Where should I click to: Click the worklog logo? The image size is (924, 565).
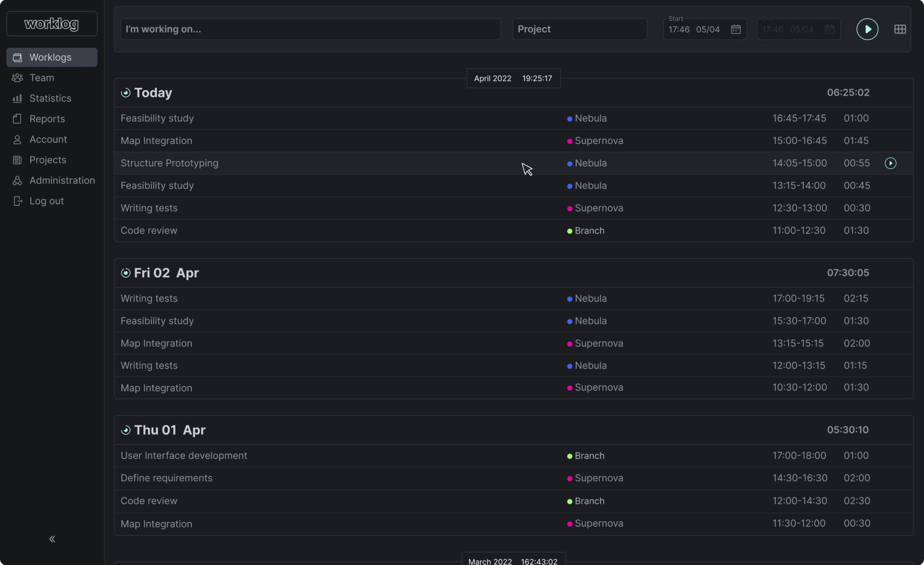[x=51, y=24]
